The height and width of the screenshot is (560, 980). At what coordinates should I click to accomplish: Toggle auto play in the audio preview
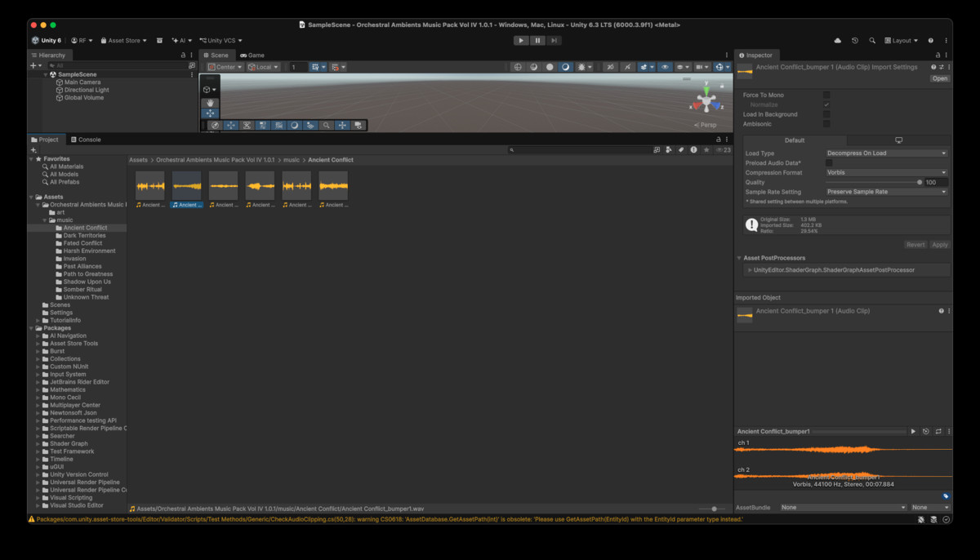[925, 431]
